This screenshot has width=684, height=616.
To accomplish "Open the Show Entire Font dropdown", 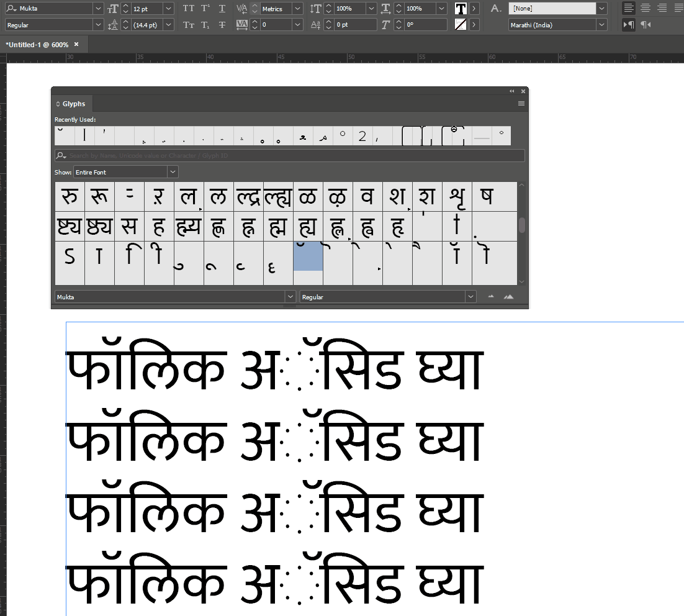I will [x=173, y=172].
